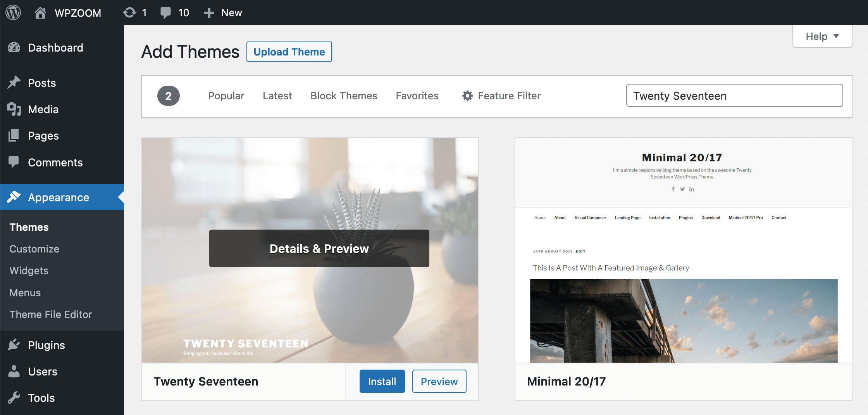Open the Users menu item
Image resolution: width=868 pixels, height=415 pixels.
[62, 372]
